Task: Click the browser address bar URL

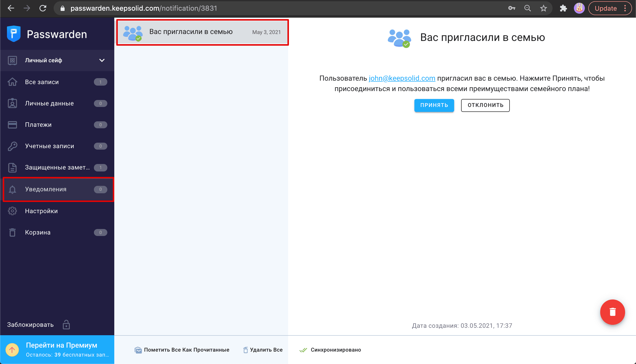Action: pos(144,8)
